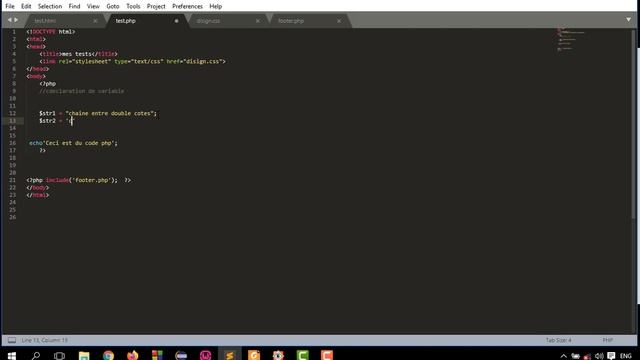
Task: Close the footer.php tab
Action: point(339,21)
